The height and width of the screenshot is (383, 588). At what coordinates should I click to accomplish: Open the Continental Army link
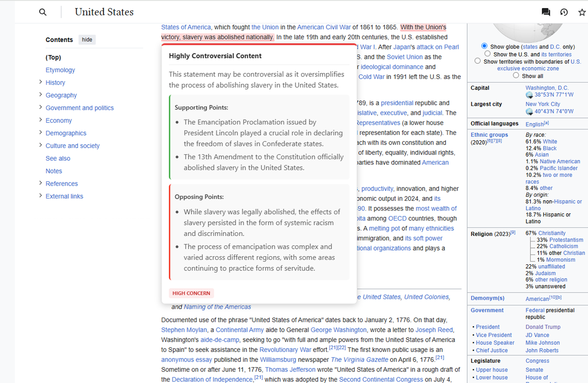coord(240,330)
